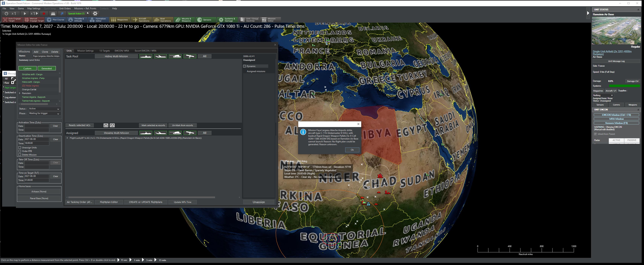
Task: Open the Sensors toolbar button
Action: (x=206, y=20)
